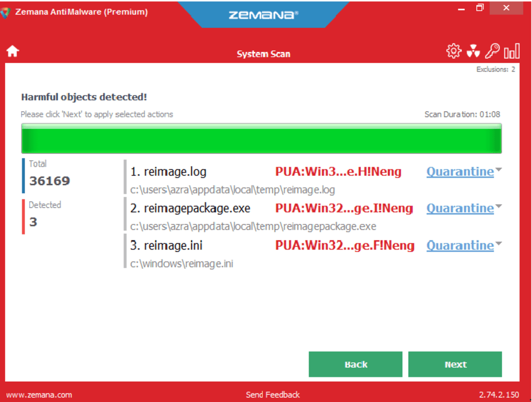The image size is (532, 402).
Task: Maximize the Zemana AntiMalware window
Action: [480, 8]
